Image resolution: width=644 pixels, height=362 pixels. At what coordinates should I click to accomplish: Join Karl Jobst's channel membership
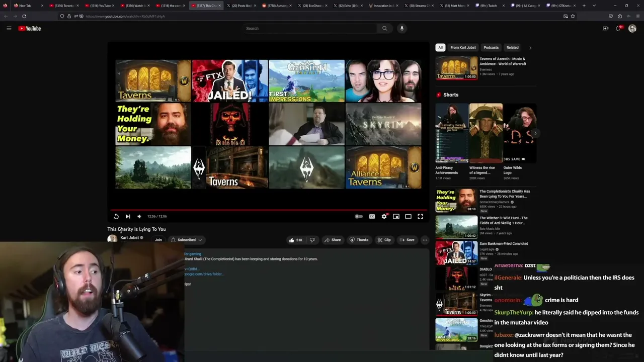click(x=158, y=240)
